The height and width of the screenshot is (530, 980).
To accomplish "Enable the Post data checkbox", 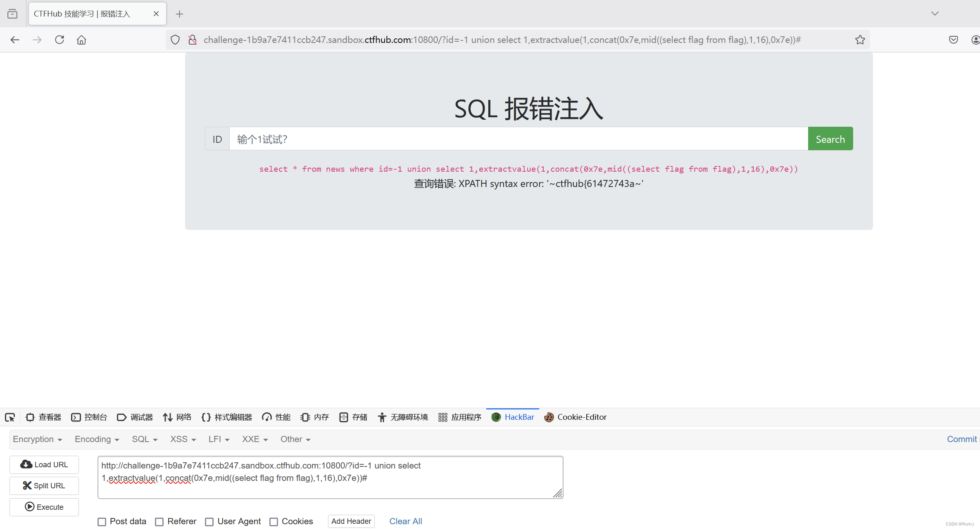I will pyautogui.click(x=102, y=522).
